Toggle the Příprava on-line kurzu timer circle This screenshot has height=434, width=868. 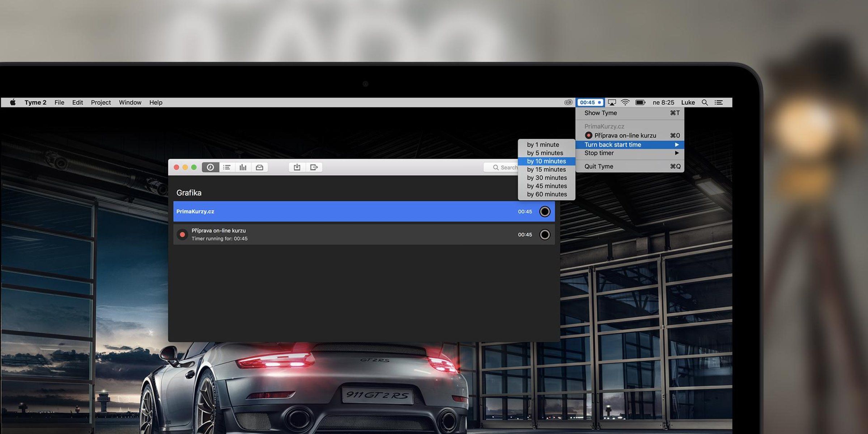(x=545, y=235)
